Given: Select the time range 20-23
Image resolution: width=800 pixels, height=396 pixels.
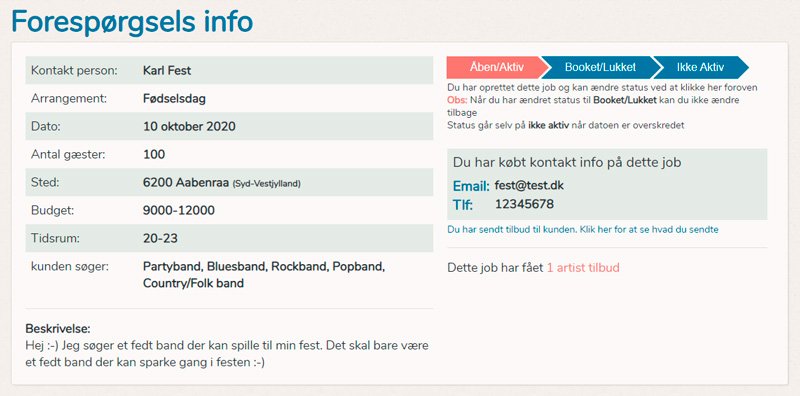Looking at the screenshot, I should click(x=160, y=238).
